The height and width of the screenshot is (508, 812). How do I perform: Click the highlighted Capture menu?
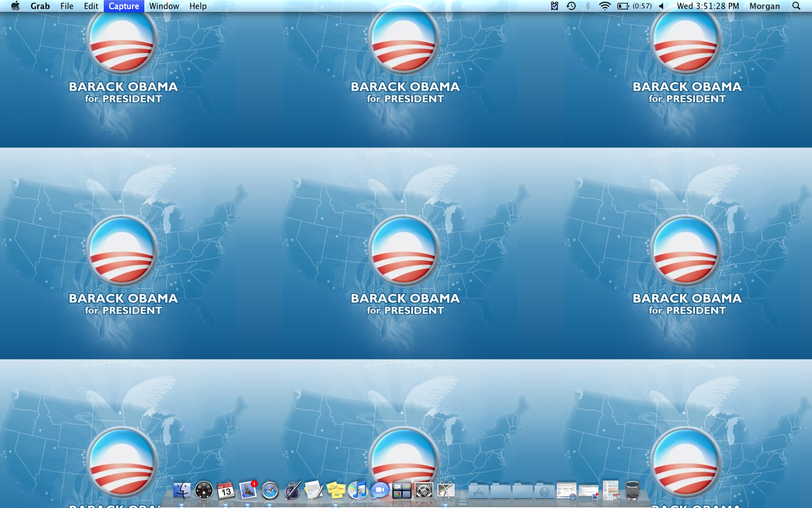click(124, 6)
